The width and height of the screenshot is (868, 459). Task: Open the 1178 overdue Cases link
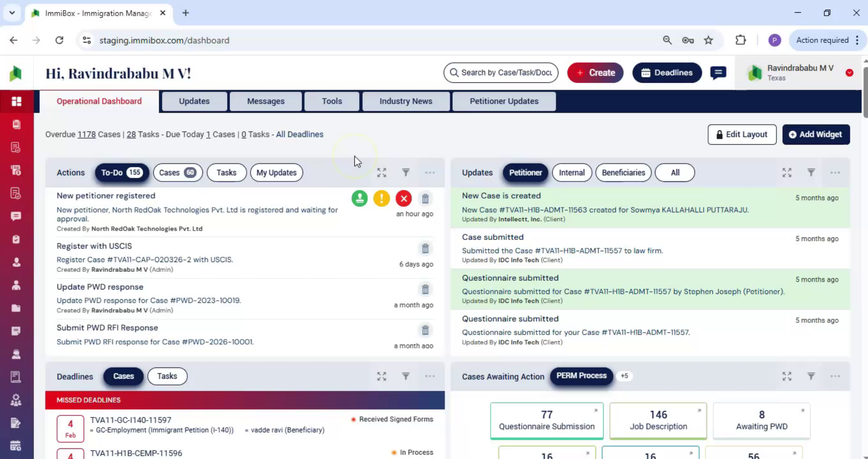point(86,134)
